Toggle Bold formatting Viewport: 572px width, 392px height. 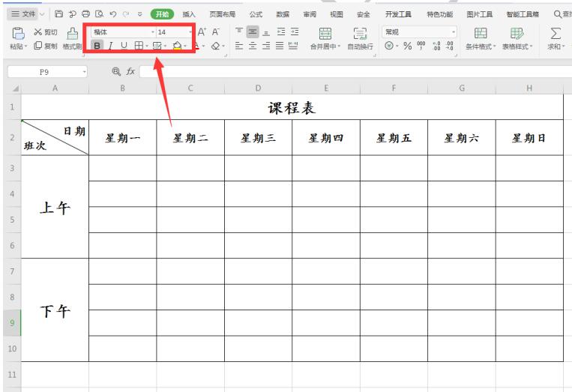97,46
